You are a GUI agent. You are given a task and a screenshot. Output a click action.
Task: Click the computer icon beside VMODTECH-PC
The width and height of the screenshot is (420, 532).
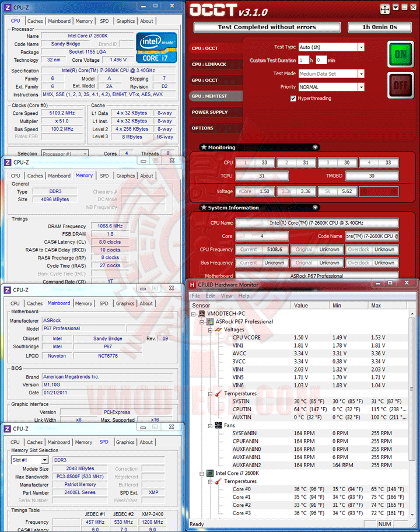(x=202, y=313)
